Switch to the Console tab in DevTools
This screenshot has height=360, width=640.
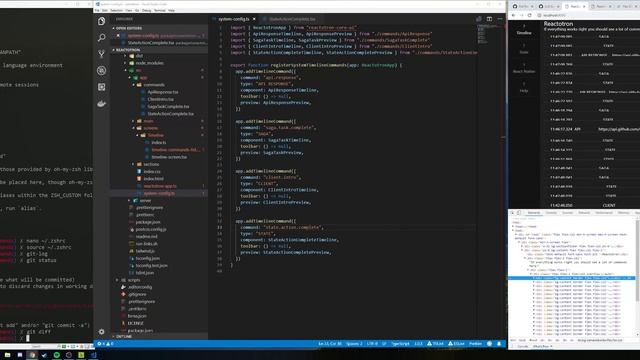click(551, 213)
